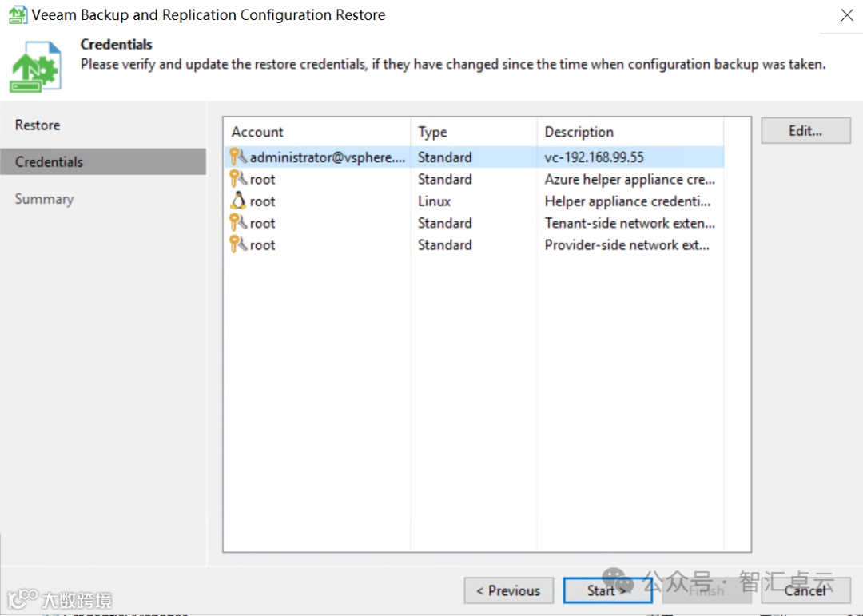
Task: Open the Restore wizard step
Action: pos(38,125)
